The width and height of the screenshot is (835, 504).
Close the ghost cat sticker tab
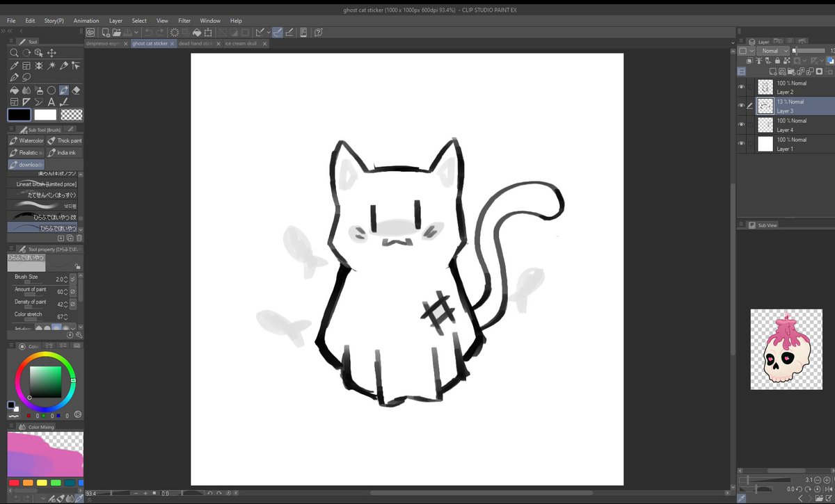(x=172, y=43)
